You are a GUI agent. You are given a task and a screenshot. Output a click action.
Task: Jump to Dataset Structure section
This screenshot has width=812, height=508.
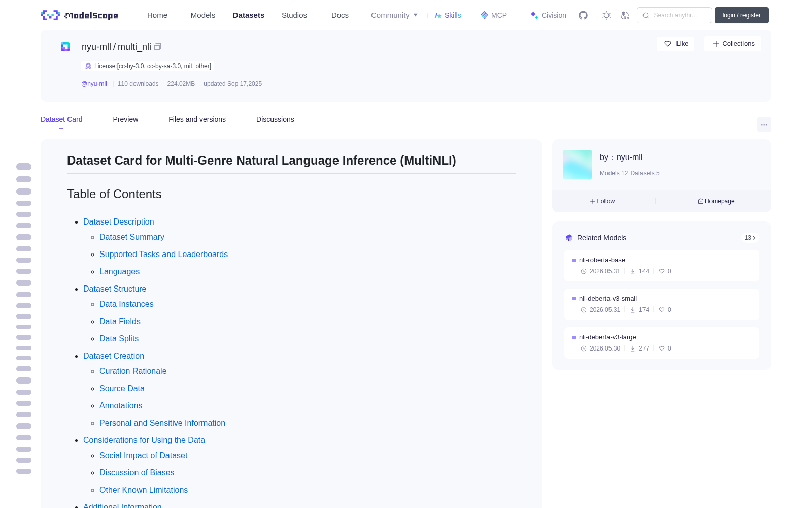pos(115,289)
